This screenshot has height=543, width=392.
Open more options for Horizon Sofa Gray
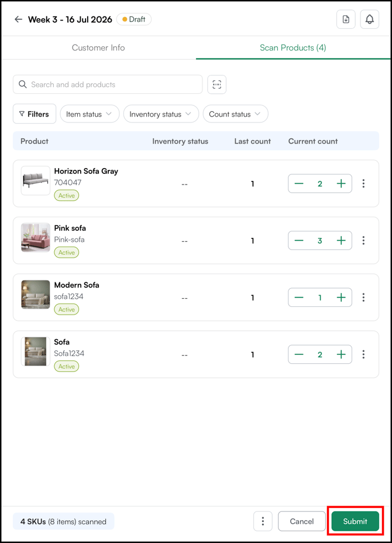363,183
